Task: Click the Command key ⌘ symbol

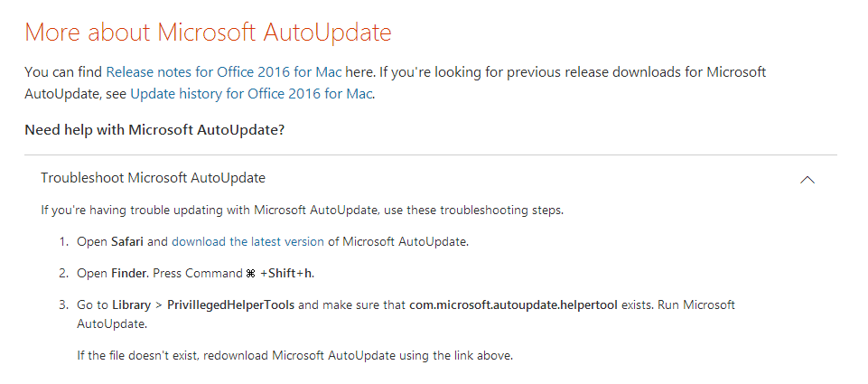Action: point(250,274)
